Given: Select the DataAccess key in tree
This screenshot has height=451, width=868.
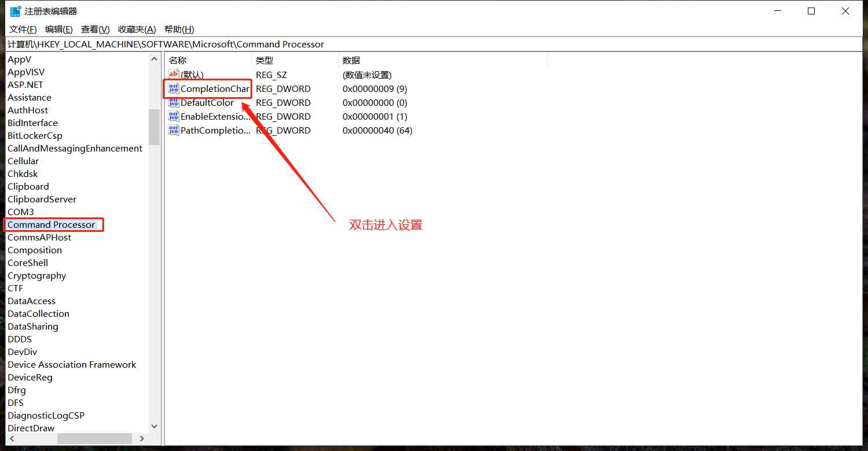Looking at the screenshot, I should pos(32,301).
